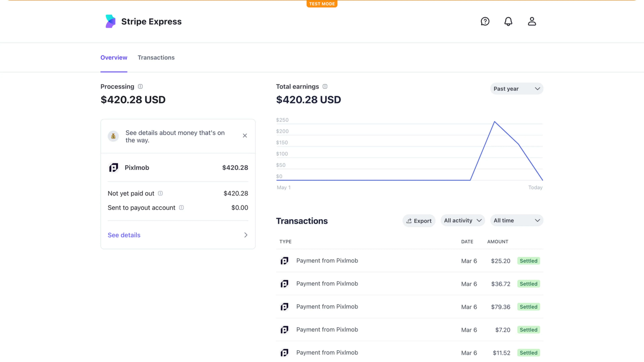The width and height of the screenshot is (644, 362).
Task: Open the user profile icon
Action: [x=532, y=21]
